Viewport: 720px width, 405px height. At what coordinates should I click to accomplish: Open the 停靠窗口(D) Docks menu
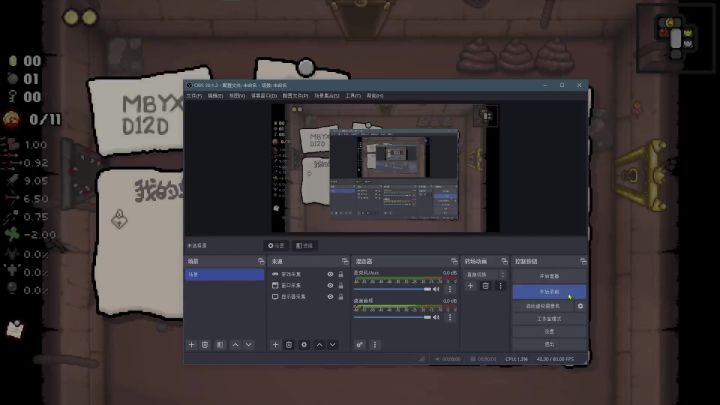coord(264,96)
